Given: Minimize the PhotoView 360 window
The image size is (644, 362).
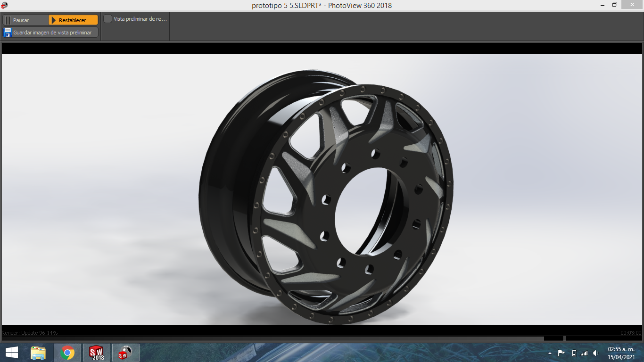Looking at the screenshot, I should (603, 5).
